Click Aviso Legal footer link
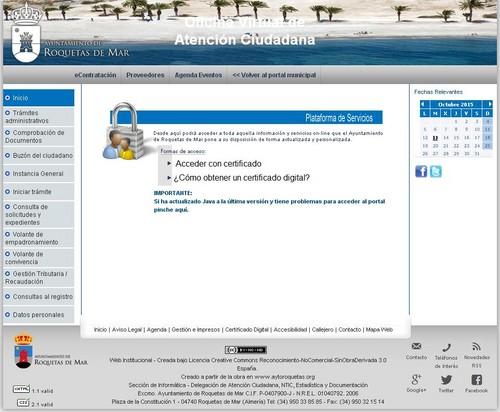The width and height of the screenshot is (500, 412). [x=127, y=329]
